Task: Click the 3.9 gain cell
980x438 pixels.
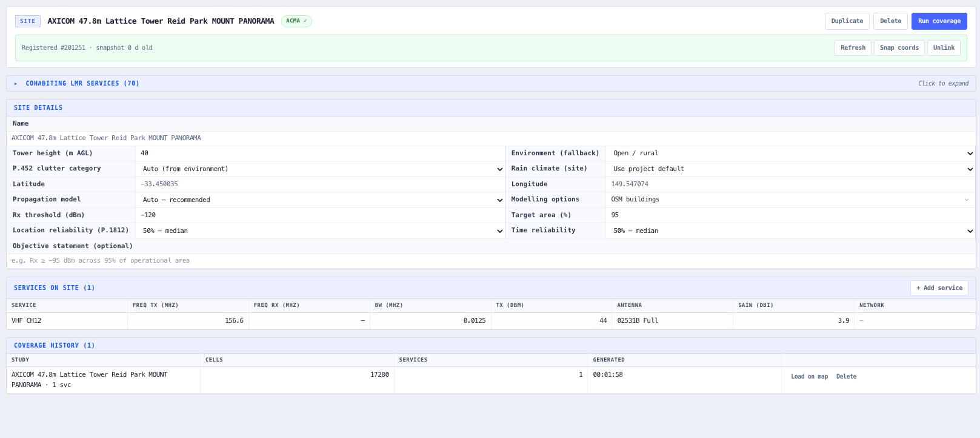Action: pos(793,321)
